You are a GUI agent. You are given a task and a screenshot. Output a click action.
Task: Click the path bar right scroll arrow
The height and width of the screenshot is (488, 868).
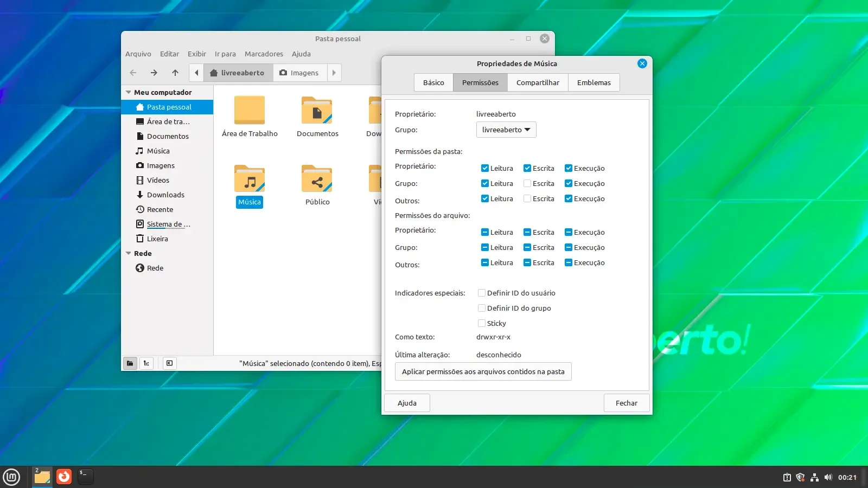point(334,73)
